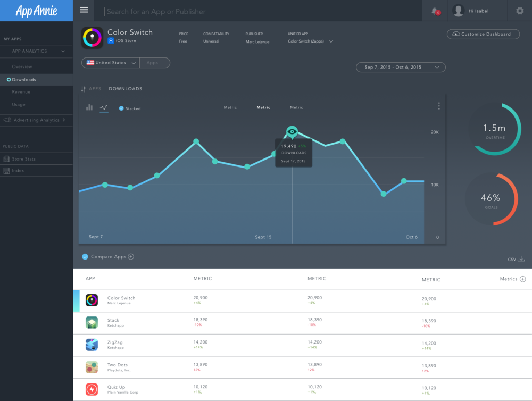Click in the app search field
Screen dimensions: 532x401
tap(258, 12)
